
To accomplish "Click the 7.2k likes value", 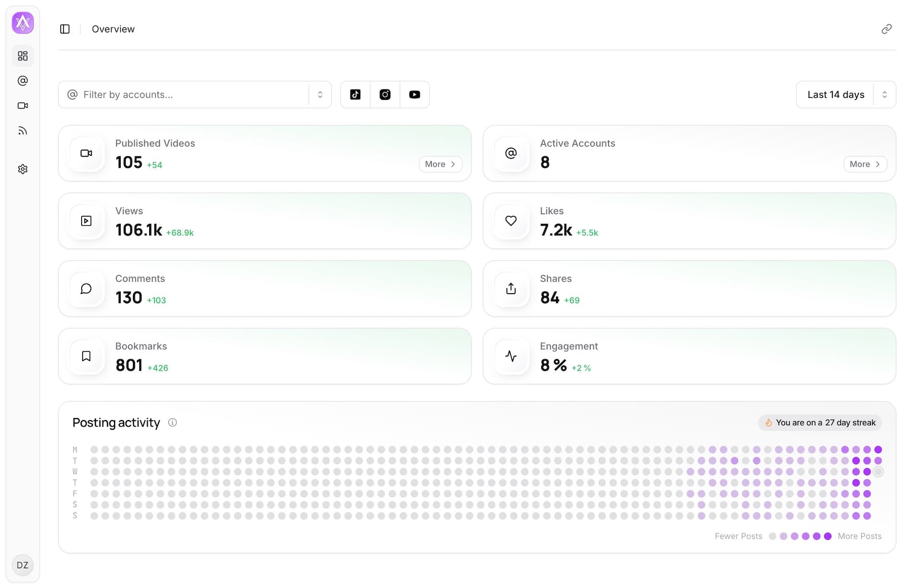I will 556,230.
